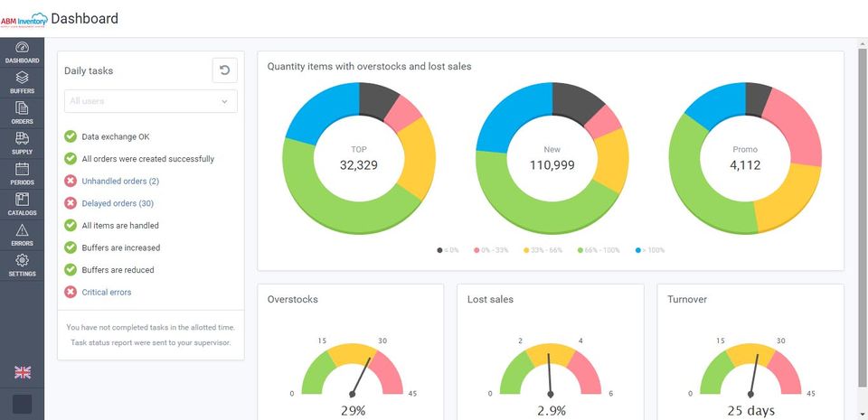Click the UK flag language icon
This screenshot has width=868, height=420.
23,372
